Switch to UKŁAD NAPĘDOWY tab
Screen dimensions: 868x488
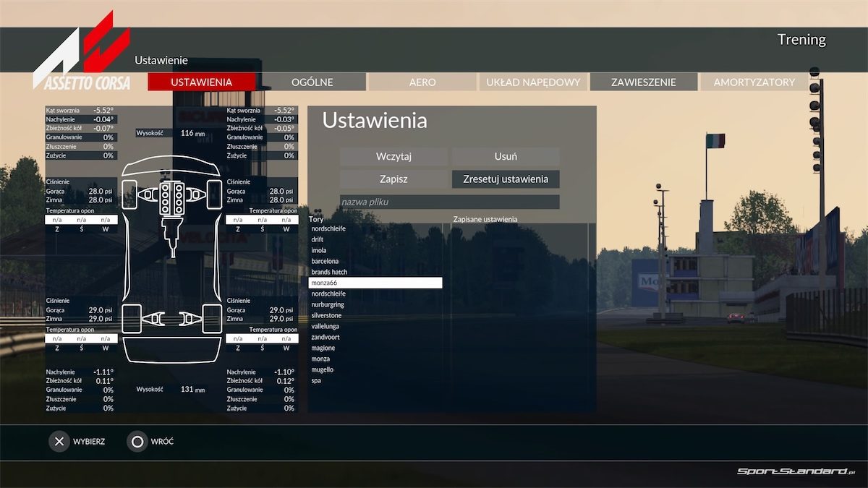533,82
